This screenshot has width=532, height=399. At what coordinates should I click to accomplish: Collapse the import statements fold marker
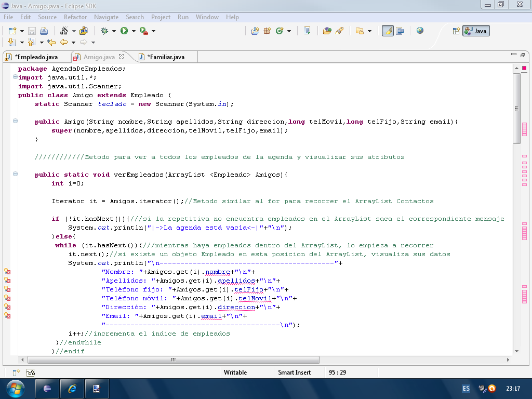(15, 77)
